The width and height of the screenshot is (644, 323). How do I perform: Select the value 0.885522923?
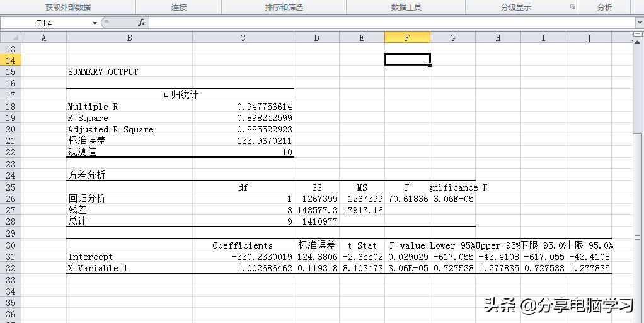pos(243,129)
